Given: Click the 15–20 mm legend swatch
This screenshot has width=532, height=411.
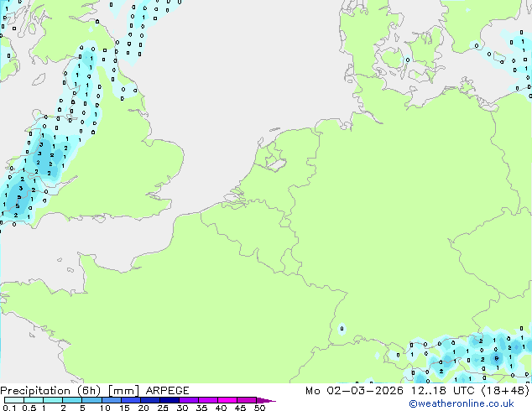Looking at the screenshot, I should (x=131, y=400).
